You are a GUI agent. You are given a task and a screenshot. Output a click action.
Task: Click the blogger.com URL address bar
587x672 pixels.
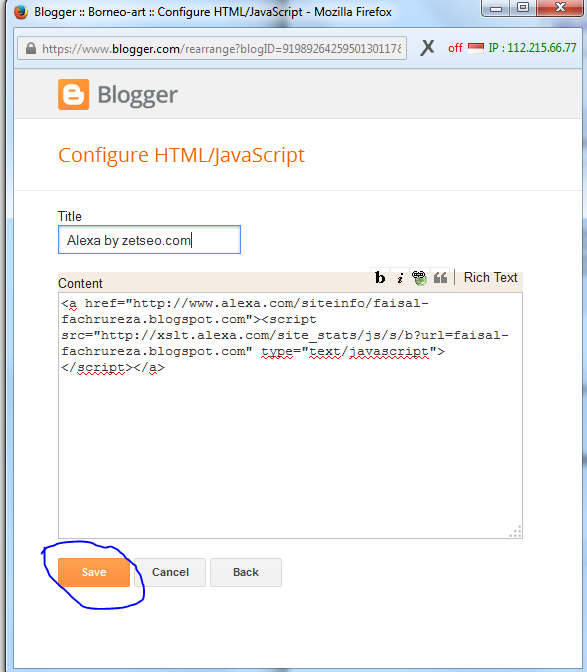pos(212,48)
